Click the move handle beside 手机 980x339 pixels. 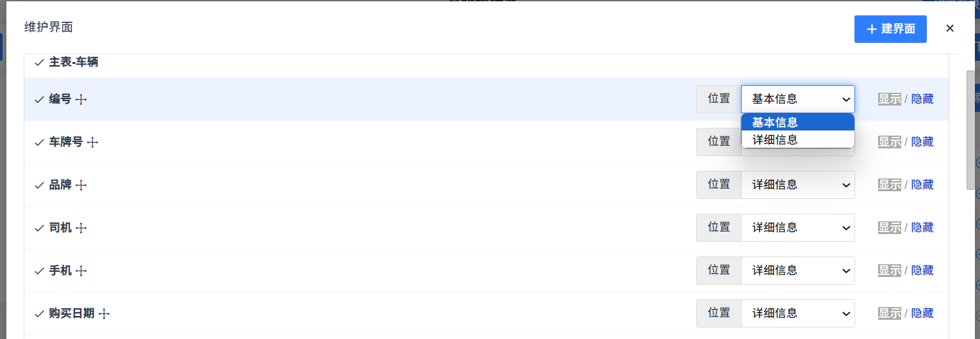pyautogui.click(x=81, y=271)
